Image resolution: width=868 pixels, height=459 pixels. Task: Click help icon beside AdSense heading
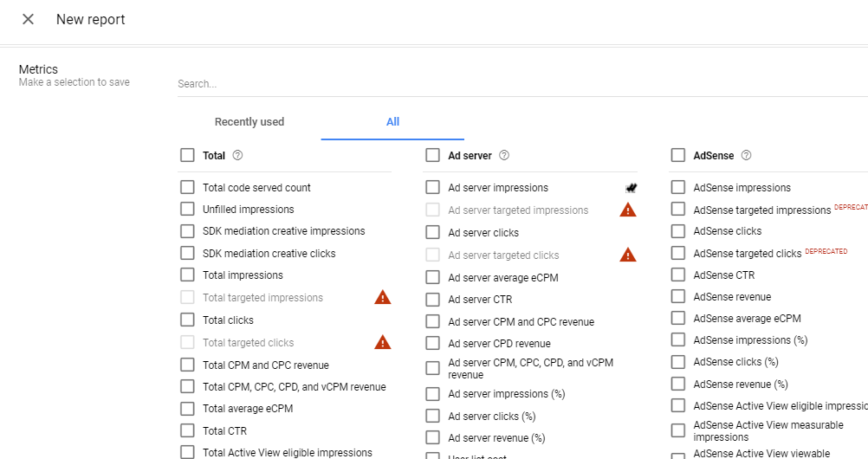746,156
